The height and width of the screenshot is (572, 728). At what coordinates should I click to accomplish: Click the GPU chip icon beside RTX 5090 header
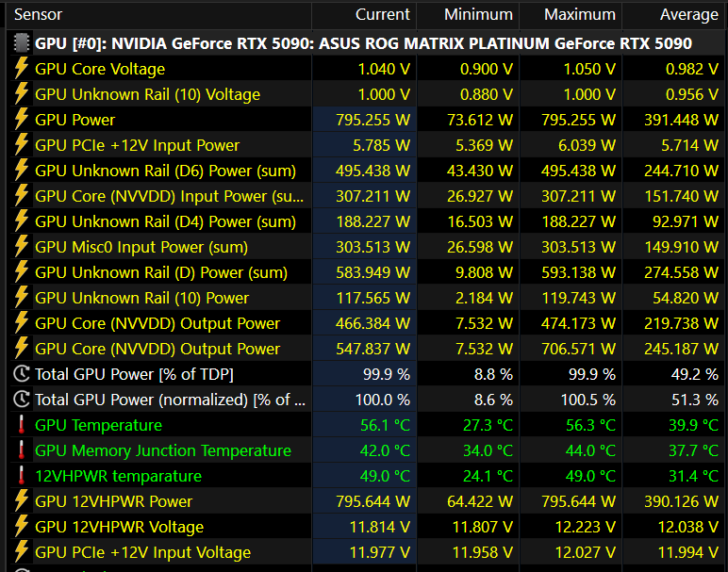click(22, 43)
